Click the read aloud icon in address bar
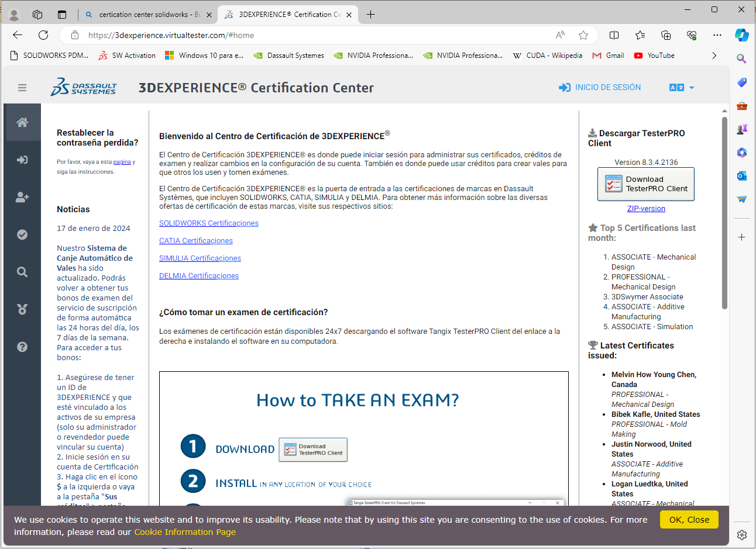This screenshot has width=756, height=549. point(560,35)
